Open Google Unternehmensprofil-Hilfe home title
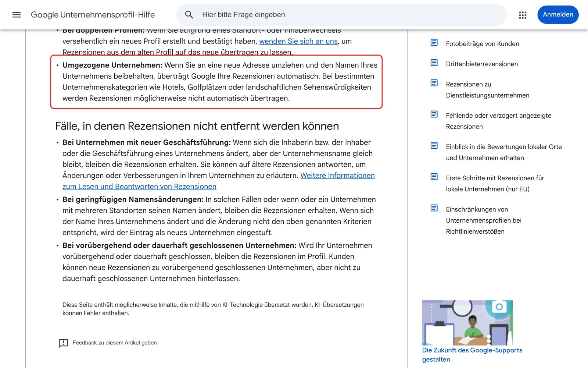The height and width of the screenshot is (368, 588). [93, 15]
